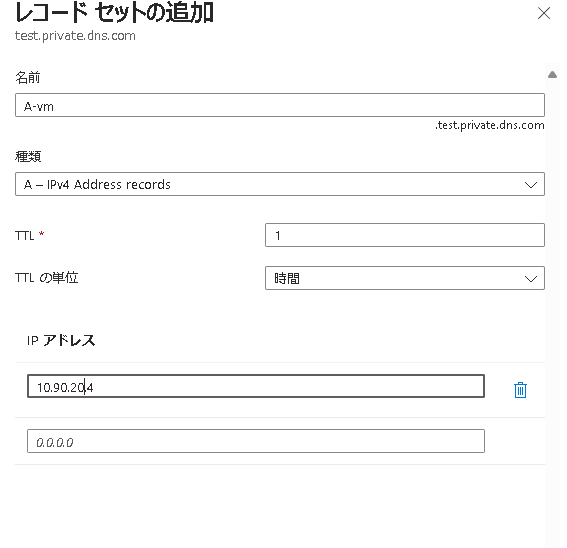Expand the TTL の単位 dropdown showing 時間
The image size is (567, 548).
pos(405,278)
